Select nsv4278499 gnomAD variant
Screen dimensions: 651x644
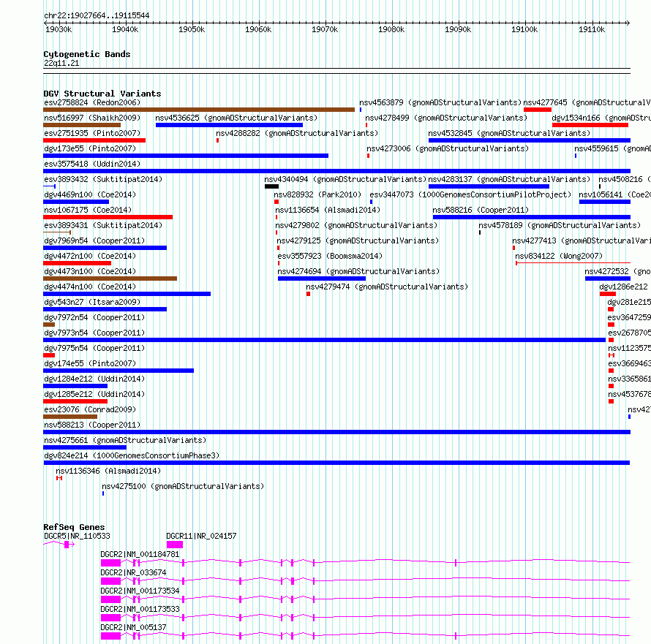[x=446, y=118]
